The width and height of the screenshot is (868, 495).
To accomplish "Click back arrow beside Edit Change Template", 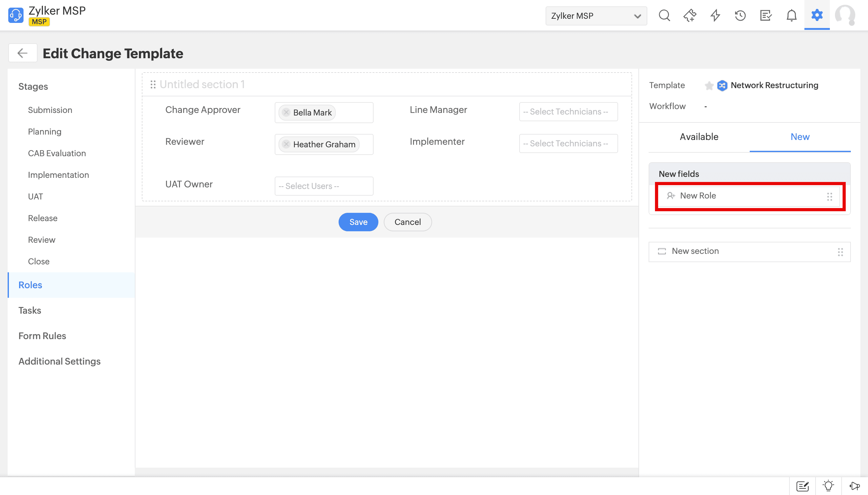I will [23, 53].
